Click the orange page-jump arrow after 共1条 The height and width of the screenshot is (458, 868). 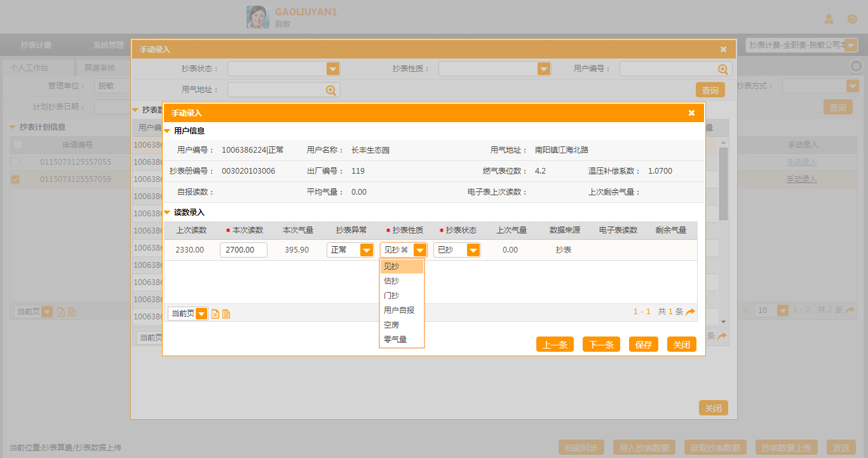click(x=690, y=312)
